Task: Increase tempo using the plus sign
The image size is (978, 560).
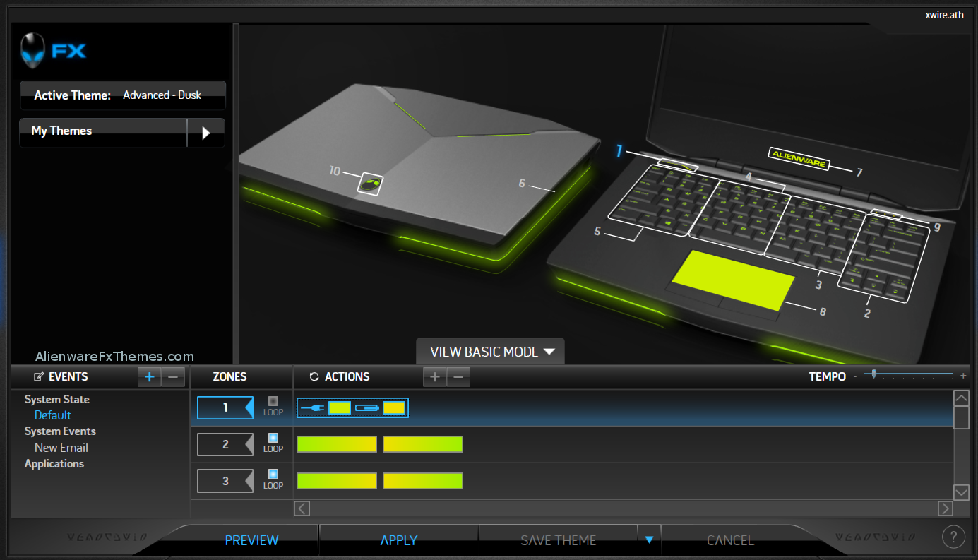Action: [x=963, y=376]
